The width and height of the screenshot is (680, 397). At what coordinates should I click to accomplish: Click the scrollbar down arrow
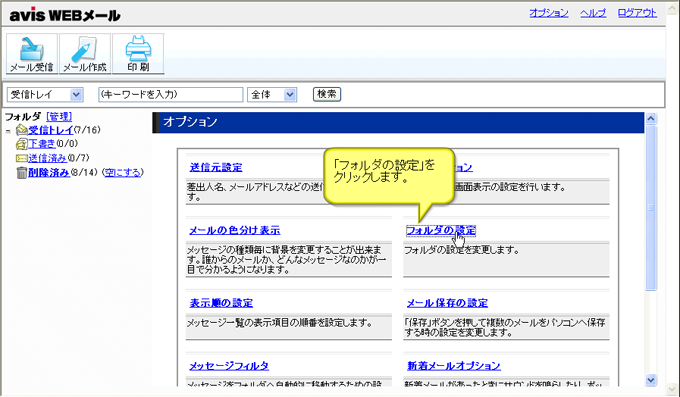pos(651,380)
